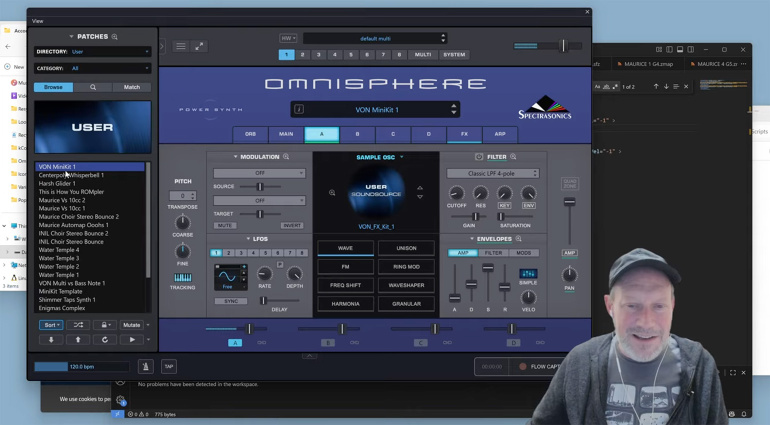
Task: Toggle the LFO Sync button
Action: (231, 301)
